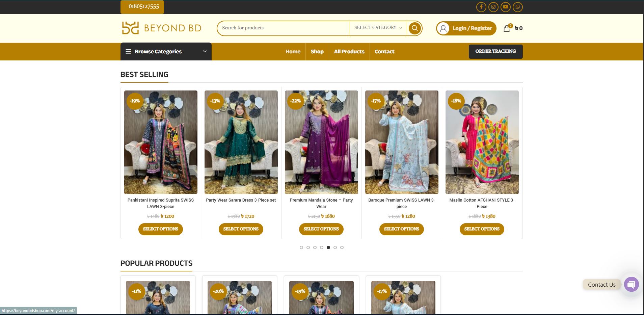Open the shopping bag cart icon
Image resolution: width=644 pixels, height=315 pixels.
coord(507,28)
